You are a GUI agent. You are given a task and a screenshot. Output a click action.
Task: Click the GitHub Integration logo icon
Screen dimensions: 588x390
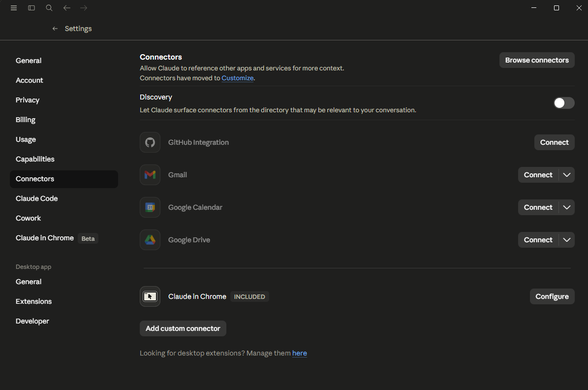[x=150, y=142]
